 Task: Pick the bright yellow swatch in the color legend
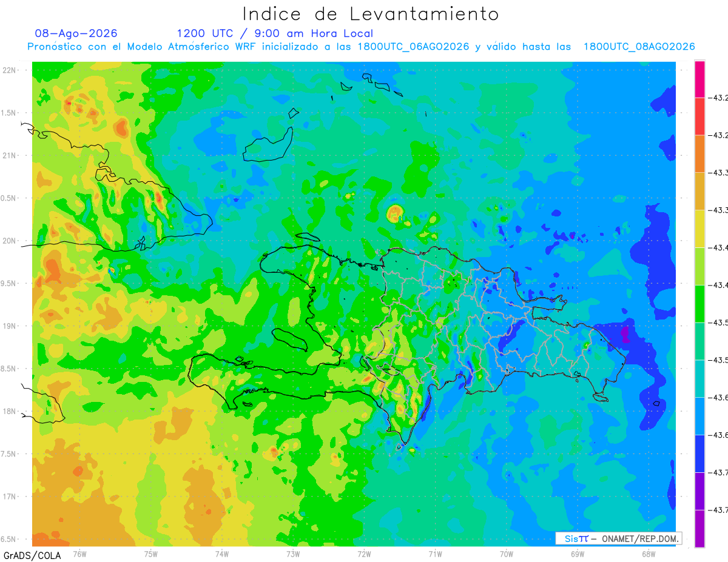pyautogui.click(x=699, y=229)
